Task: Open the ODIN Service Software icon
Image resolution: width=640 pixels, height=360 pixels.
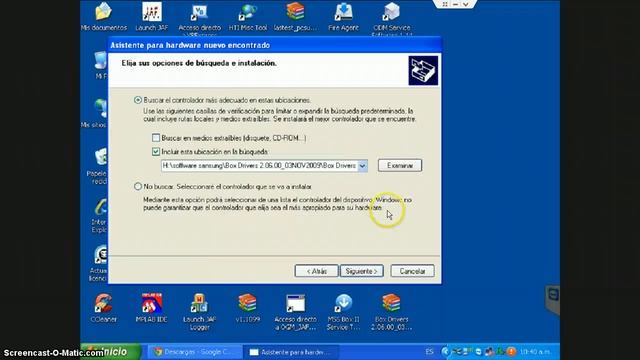Action: 391,18
